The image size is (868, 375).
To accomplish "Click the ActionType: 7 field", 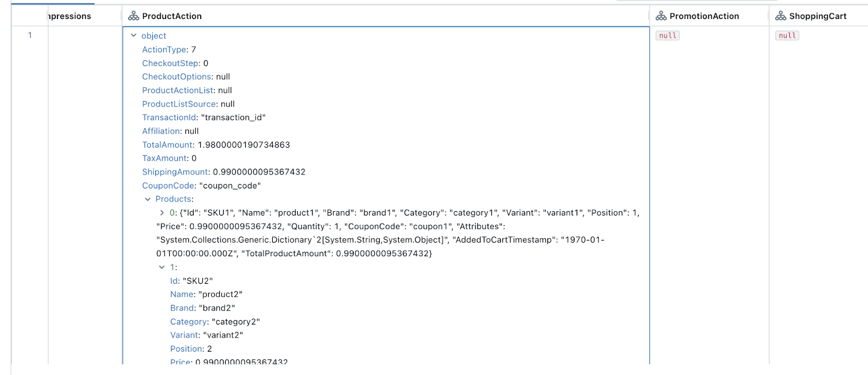I will (x=169, y=49).
